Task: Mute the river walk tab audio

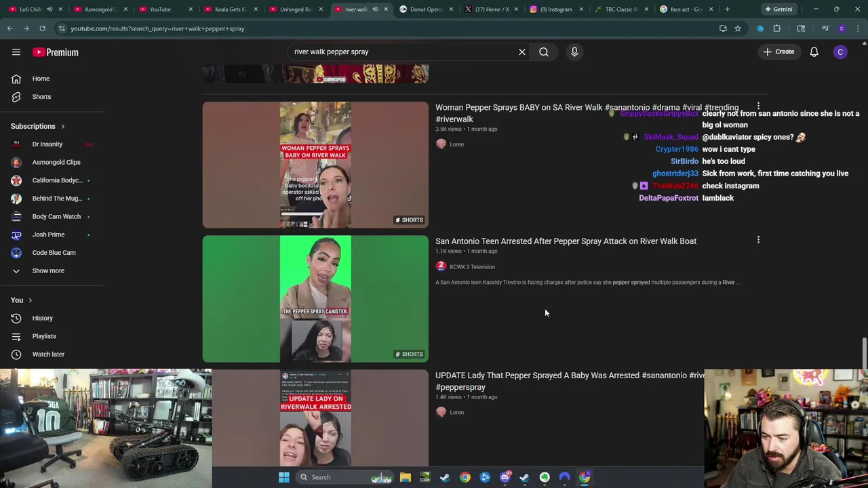Action: (375, 9)
